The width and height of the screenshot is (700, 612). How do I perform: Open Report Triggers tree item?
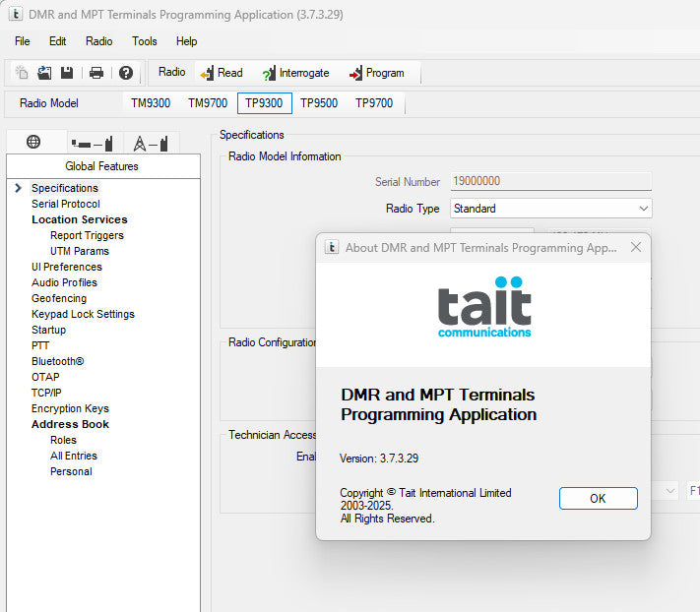click(x=87, y=235)
